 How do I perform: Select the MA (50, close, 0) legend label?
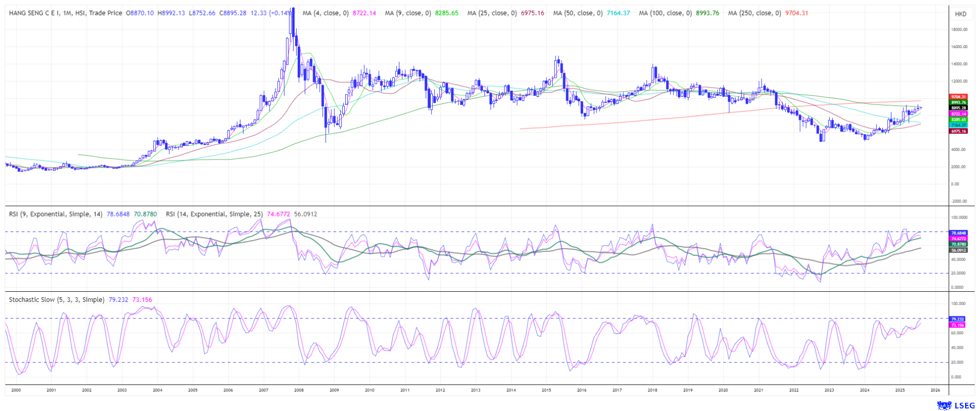click(x=577, y=13)
